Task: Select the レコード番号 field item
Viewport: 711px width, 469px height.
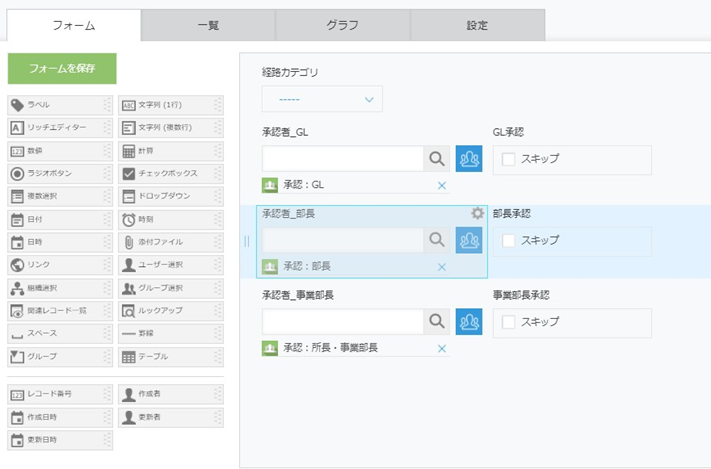Action: click(60, 394)
